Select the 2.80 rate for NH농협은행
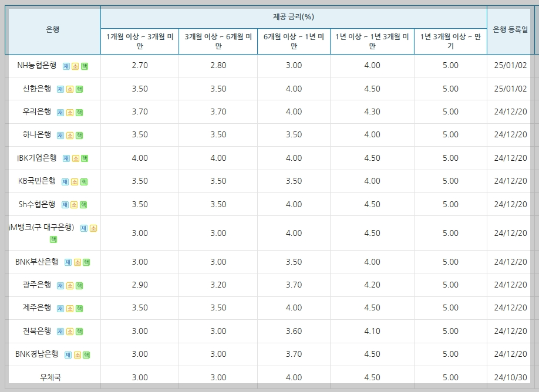 click(x=218, y=65)
